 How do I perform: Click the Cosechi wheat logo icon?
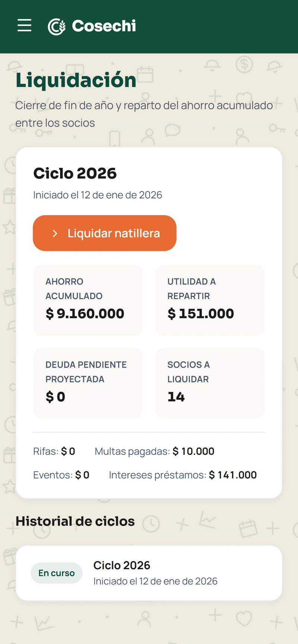(57, 26)
